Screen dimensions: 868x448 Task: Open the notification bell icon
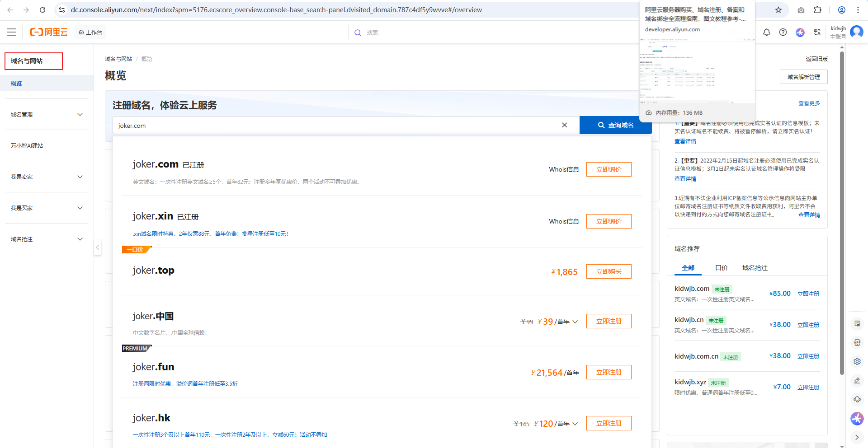[x=766, y=32]
